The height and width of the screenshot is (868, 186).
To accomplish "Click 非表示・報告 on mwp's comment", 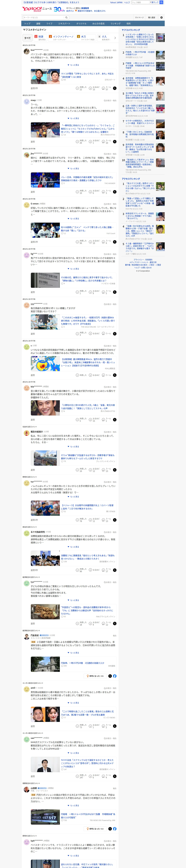I will pos(110,100).
